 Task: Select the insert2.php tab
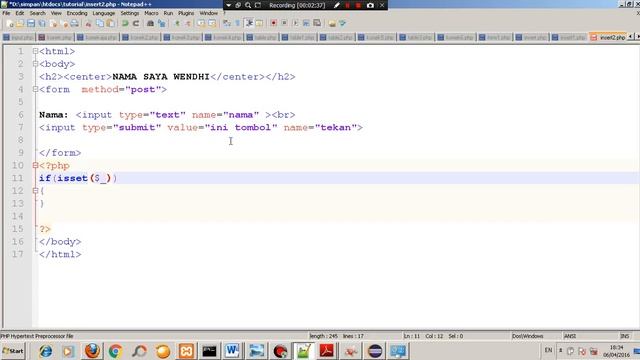tap(608, 37)
